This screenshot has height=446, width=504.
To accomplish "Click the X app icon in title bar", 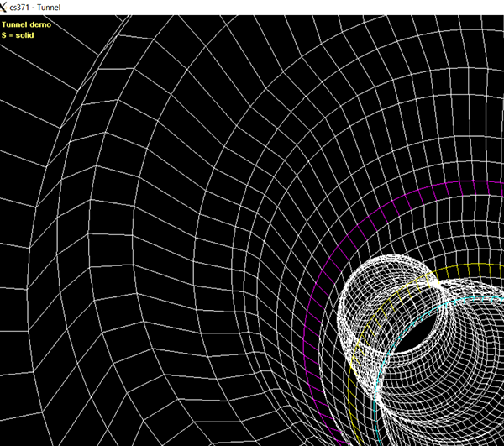I will [8, 7].
